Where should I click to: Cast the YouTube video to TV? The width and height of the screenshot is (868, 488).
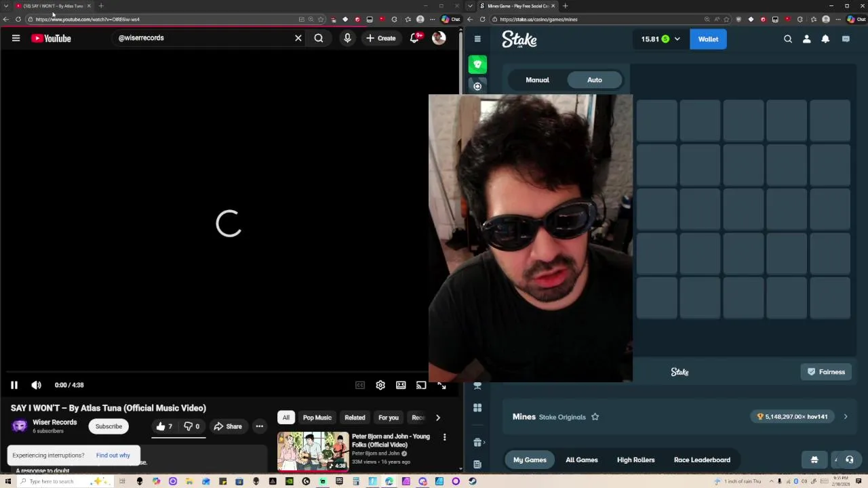421,385
